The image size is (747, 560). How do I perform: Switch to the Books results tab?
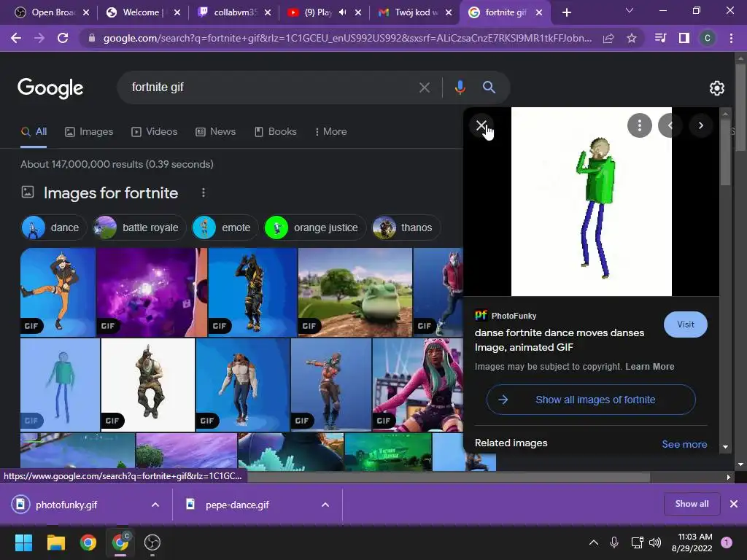point(275,132)
